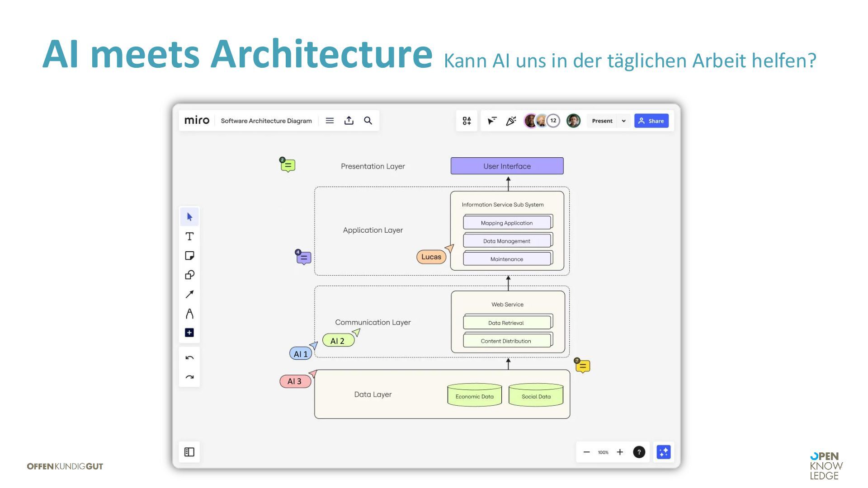Select the Text tool
This screenshot has width=868, height=488.
coord(189,236)
